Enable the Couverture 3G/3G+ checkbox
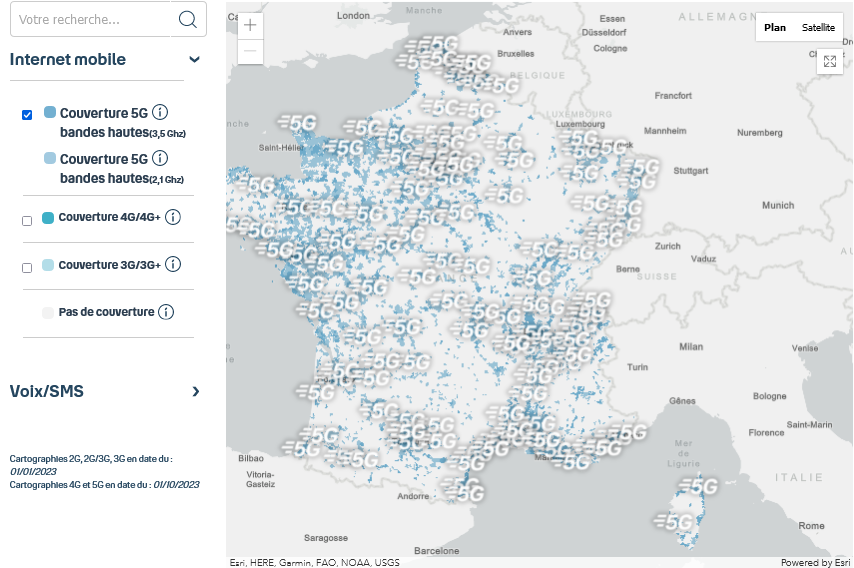This screenshot has height=568, width=854. click(27, 268)
